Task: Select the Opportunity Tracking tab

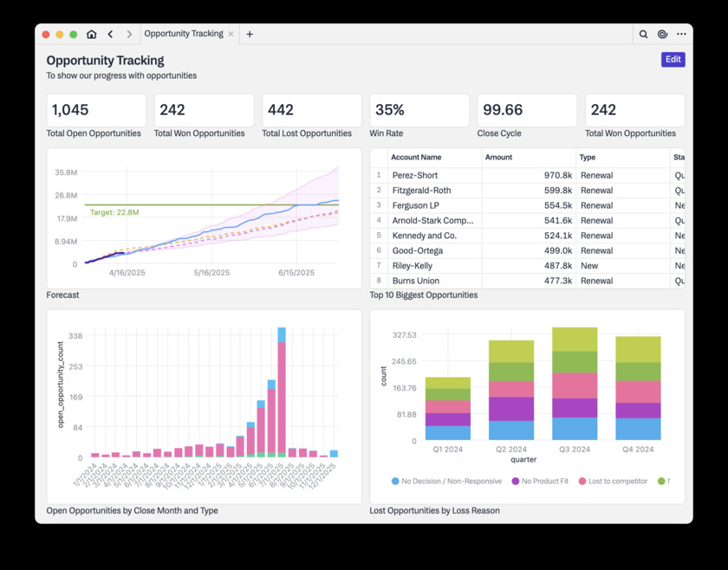Action: point(183,35)
